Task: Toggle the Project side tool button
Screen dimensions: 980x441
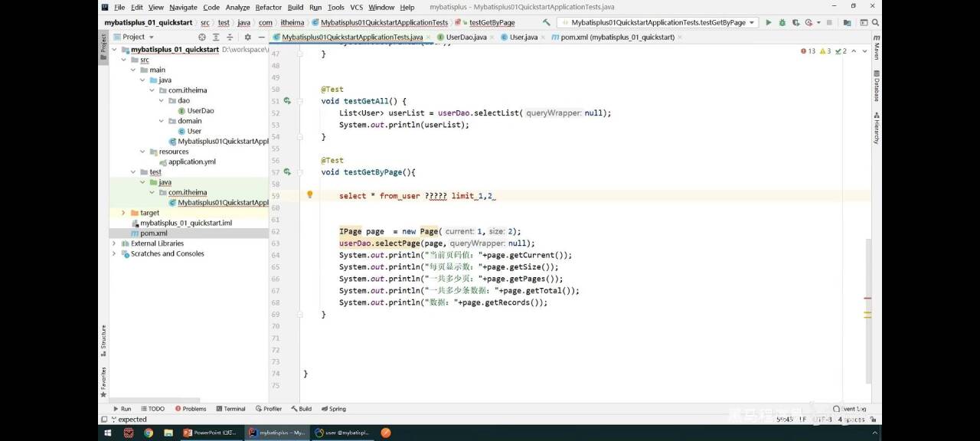Action: [103, 47]
